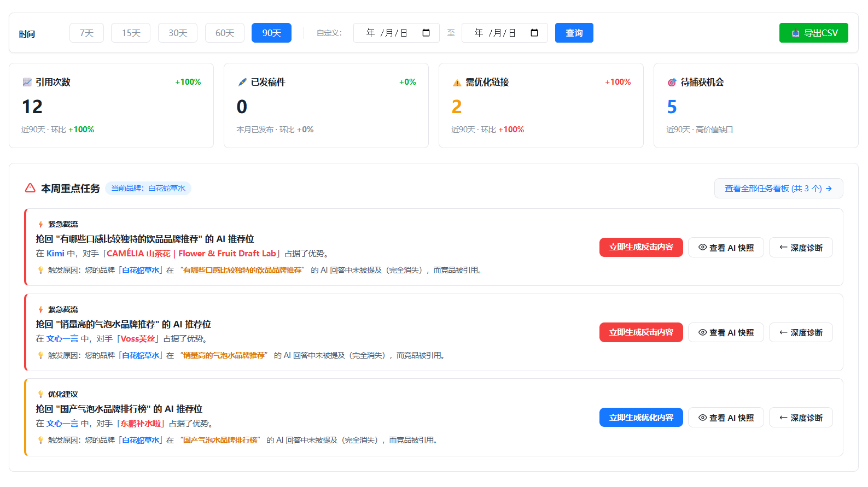Click 立即生成反击内容 for the 饮品品牌推荐 task
The height and width of the screenshot is (487, 868).
tap(641, 247)
